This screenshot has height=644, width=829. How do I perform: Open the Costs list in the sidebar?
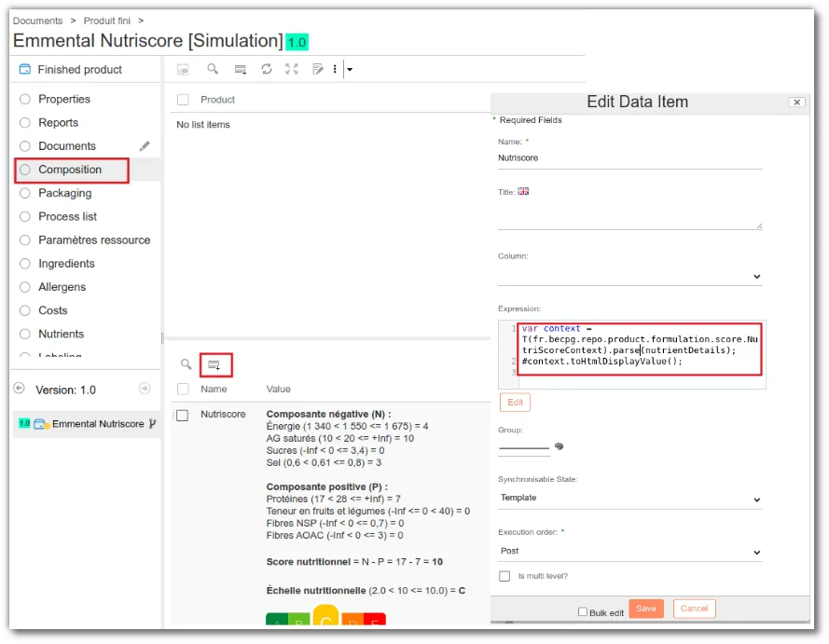pyautogui.click(x=52, y=310)
